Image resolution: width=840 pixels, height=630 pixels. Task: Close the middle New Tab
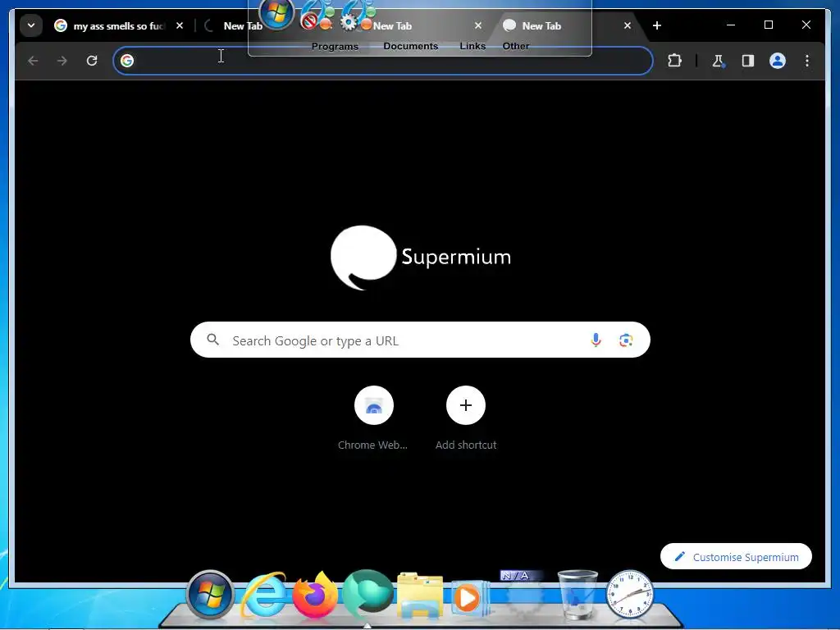pos(478,25)
